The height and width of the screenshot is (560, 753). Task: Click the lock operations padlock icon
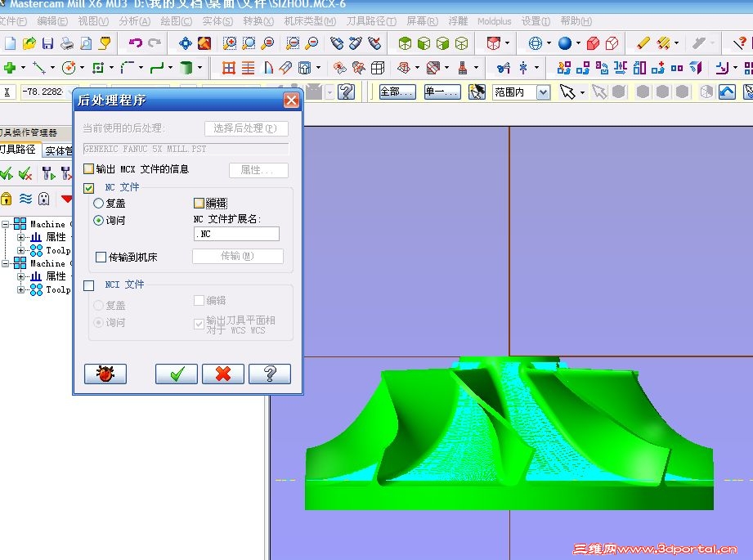tap(7, 199)
